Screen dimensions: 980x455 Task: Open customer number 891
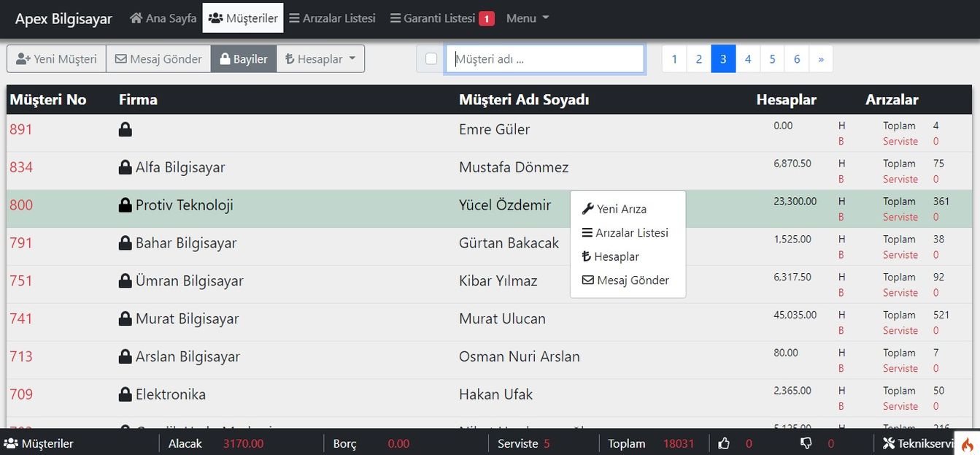click(21, 129)
